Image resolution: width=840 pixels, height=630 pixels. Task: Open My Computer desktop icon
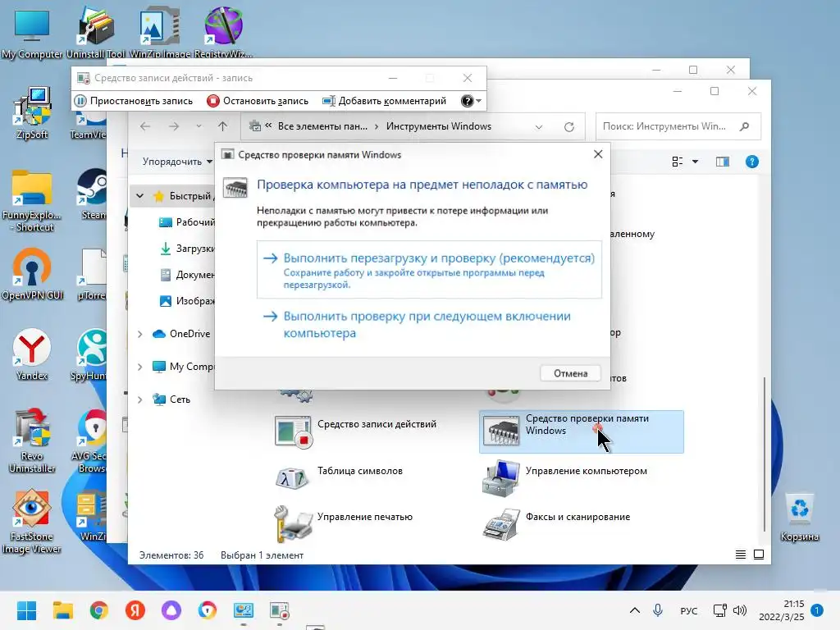point(32,33)
